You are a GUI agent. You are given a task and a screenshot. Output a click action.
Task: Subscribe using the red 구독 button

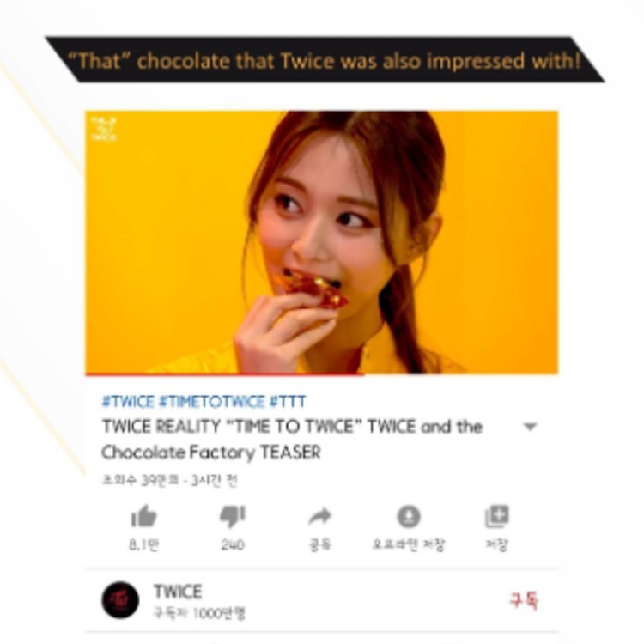pyautogui.click(x=524, y=600)
